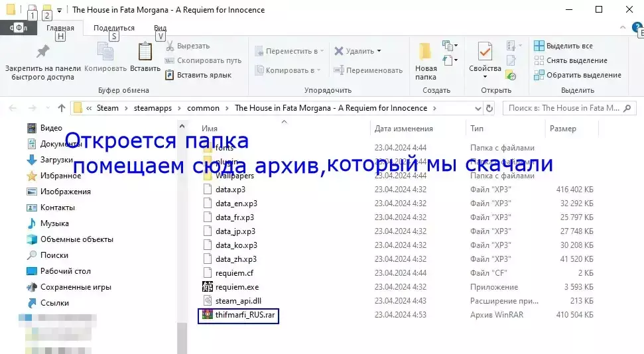Click Выделить все
The height and width of the screenshot is (354, 644).
click(x=564, y=46)
